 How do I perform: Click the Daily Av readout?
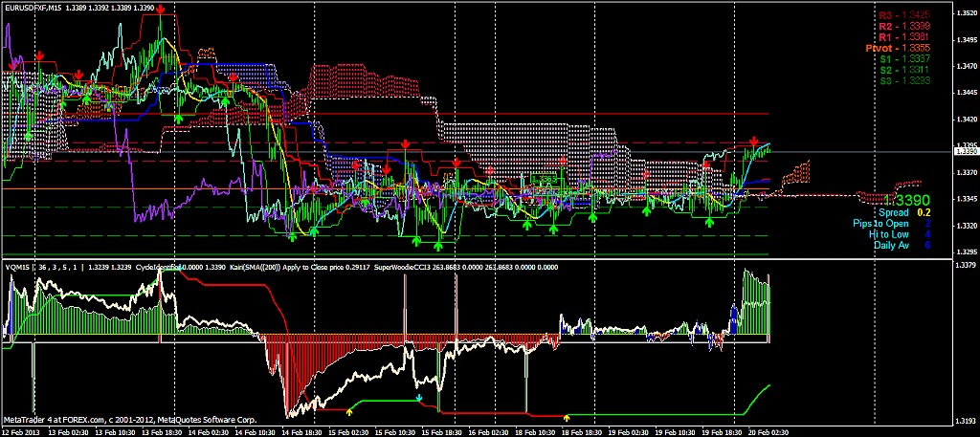tap(902, 246)
